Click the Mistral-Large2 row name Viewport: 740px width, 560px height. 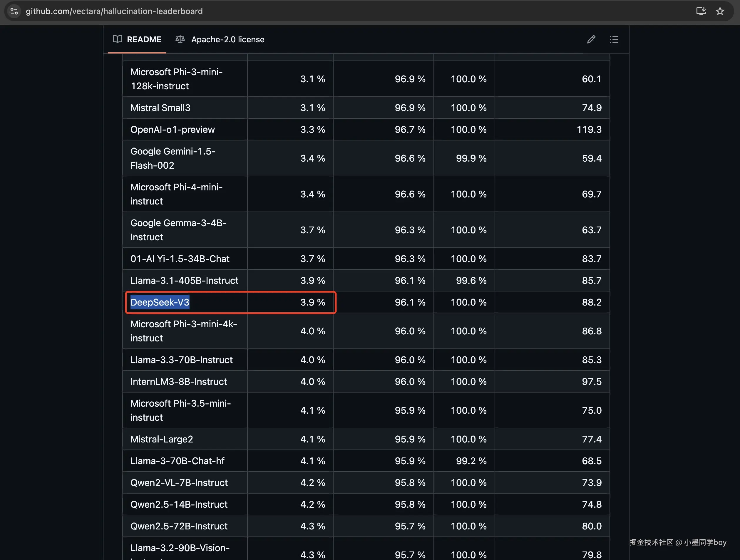(162, 439)
